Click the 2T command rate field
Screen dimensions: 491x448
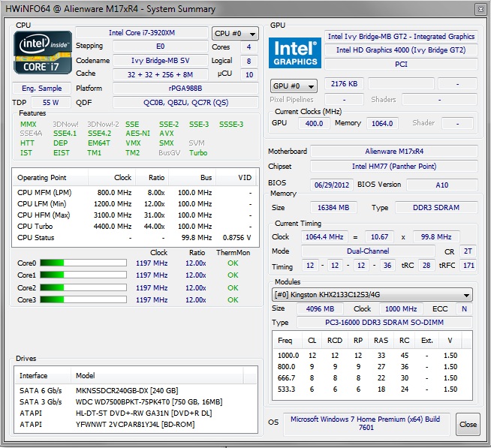pos(468,251)
